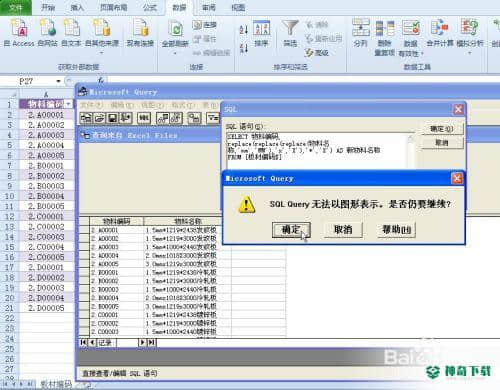
Task: Click inside the SQL statement text box
Action: (316, 151)
